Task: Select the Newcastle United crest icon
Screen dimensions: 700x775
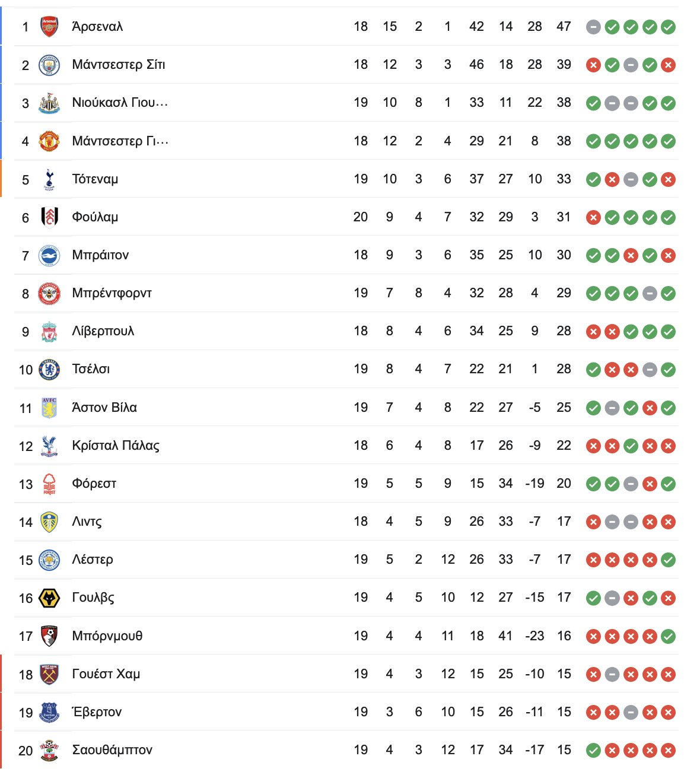Action: click(49, 103)
